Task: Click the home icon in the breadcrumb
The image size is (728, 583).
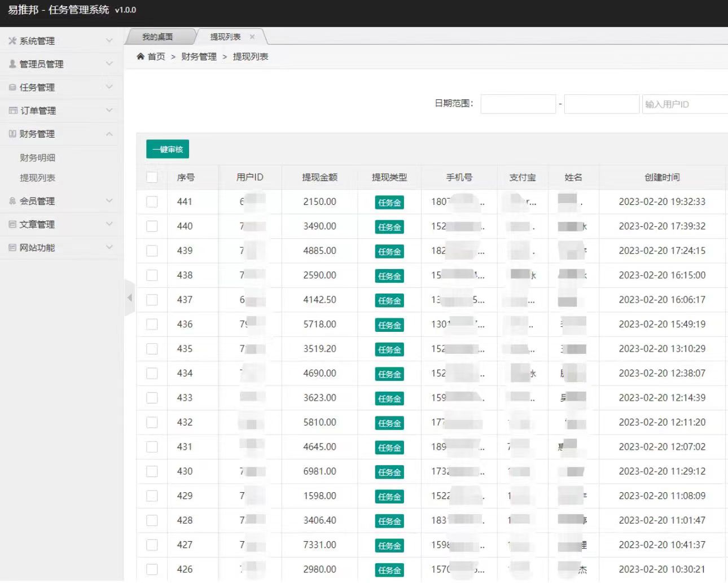Action: [141, 56]
